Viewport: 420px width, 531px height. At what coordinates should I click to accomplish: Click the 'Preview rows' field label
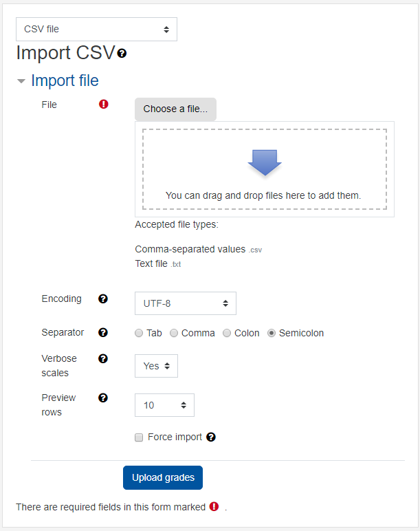(58, 405)
